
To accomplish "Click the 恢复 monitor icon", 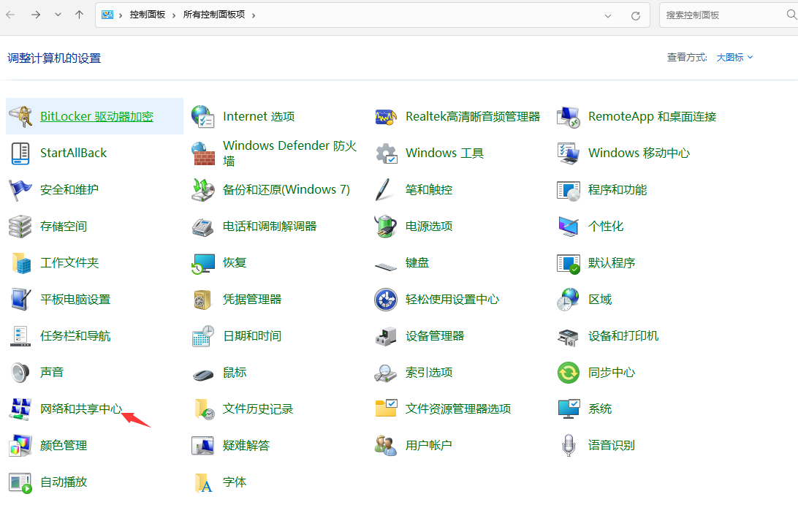I will click(x=203, y=263).
